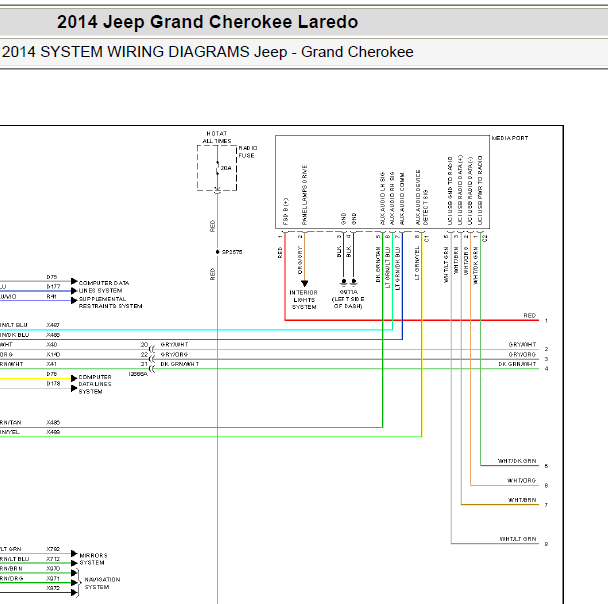Click the "X485" circuit code

53,423
